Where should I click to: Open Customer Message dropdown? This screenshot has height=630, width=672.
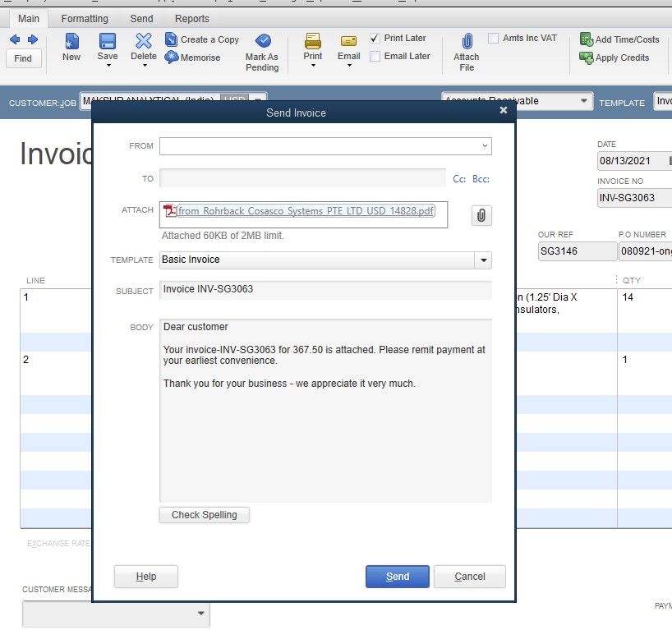pos(200,614)
